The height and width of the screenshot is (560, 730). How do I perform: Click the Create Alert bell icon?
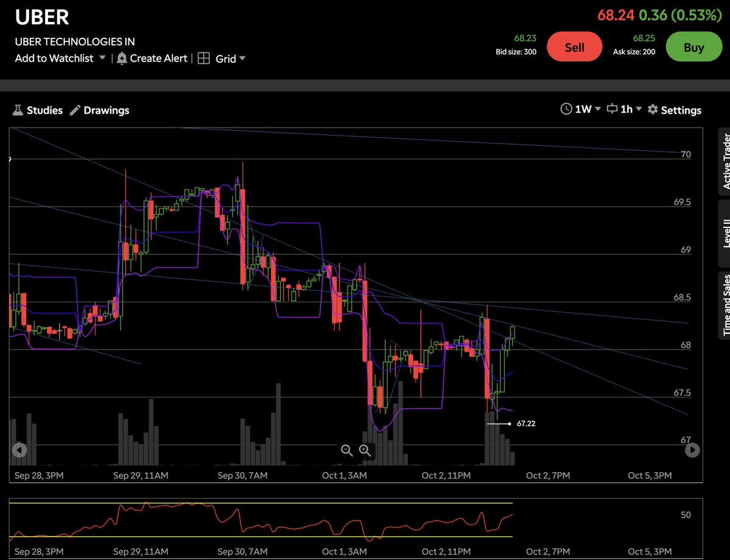tap(122, 58)
